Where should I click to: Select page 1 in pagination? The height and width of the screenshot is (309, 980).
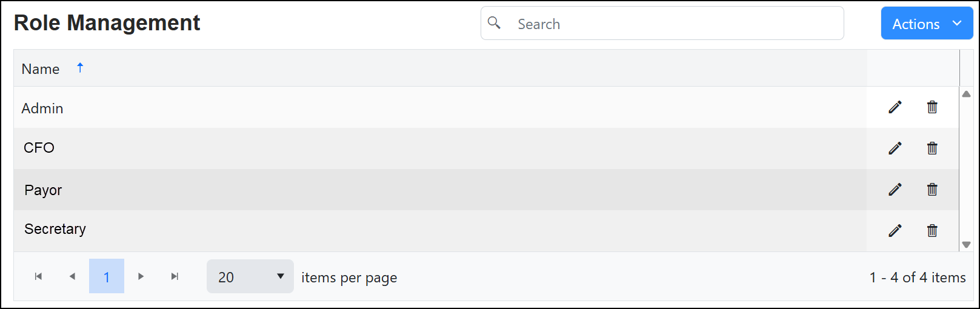coord(107,276)
